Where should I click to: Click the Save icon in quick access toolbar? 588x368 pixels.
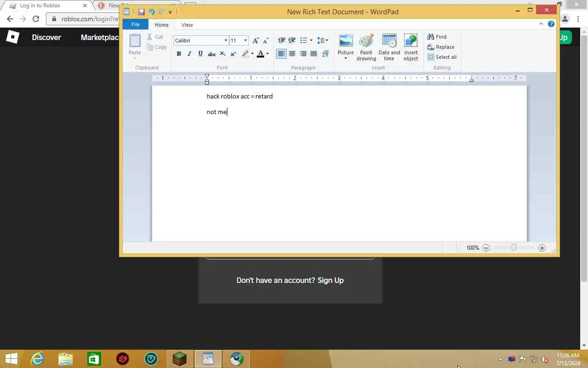[x=141, y=11]
